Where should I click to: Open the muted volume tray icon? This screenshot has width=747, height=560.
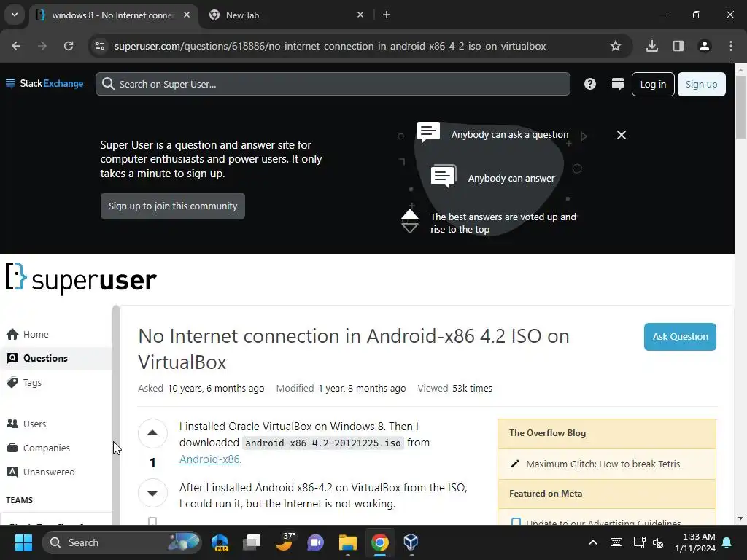[659, 542]
